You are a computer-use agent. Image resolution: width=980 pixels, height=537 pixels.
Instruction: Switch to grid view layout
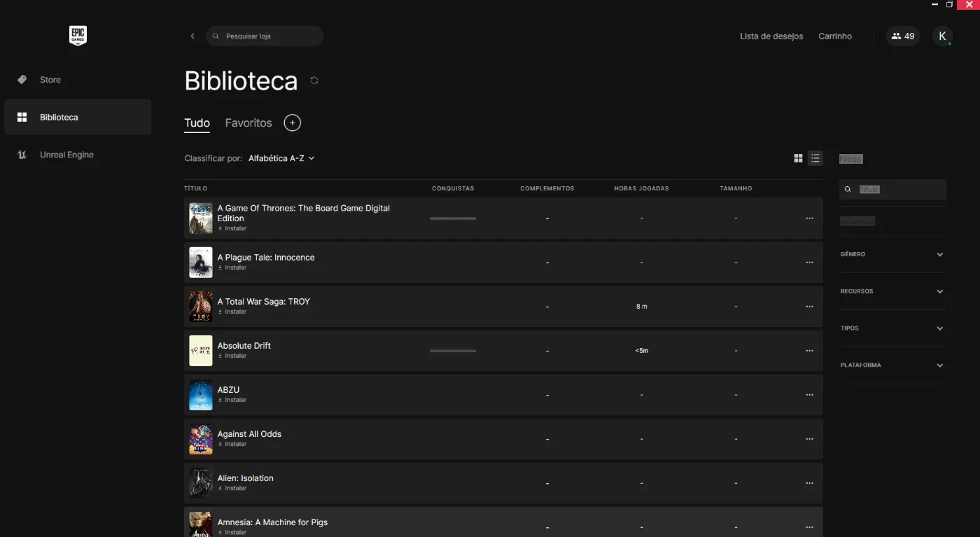(x=798, y=158)
